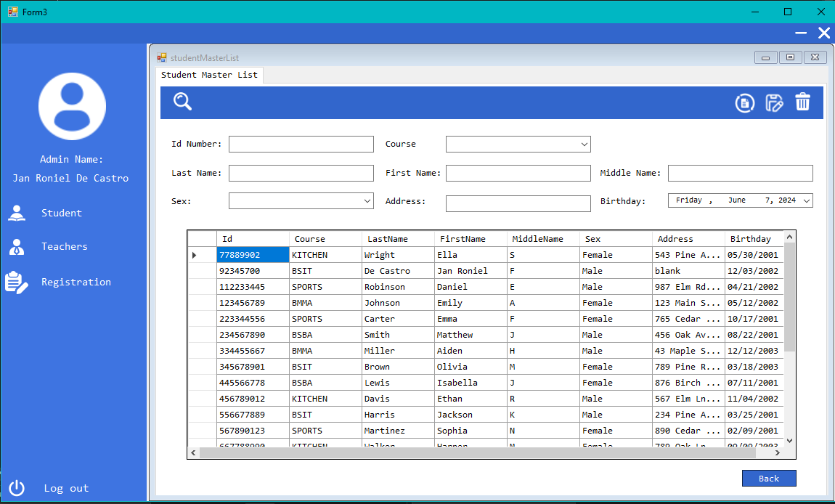Open the Birthday date picker dropdown

807,200
